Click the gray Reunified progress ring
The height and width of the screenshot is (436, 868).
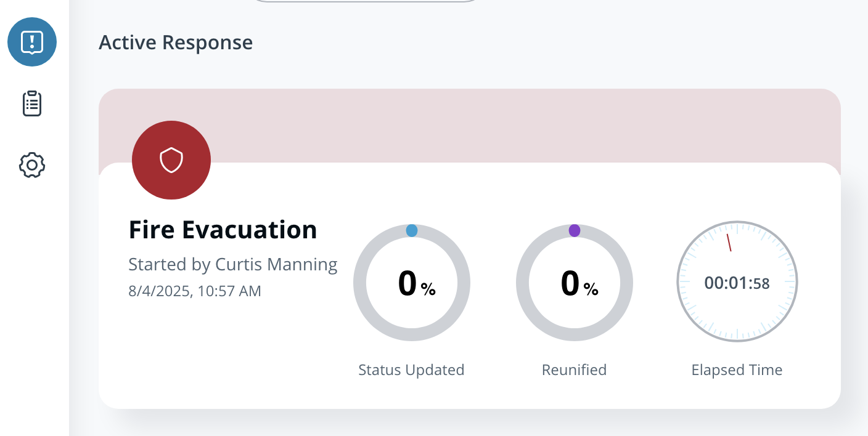[523, 283]
